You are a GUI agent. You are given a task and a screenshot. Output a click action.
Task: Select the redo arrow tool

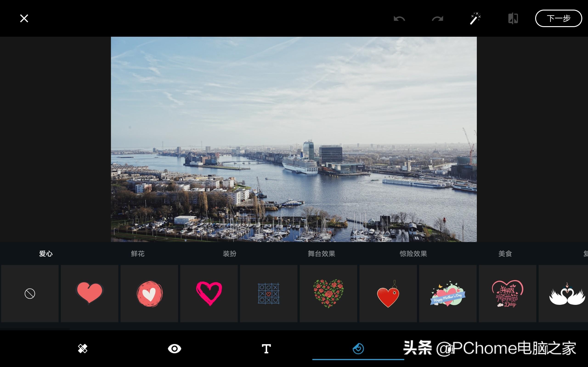tap(437, 18)
